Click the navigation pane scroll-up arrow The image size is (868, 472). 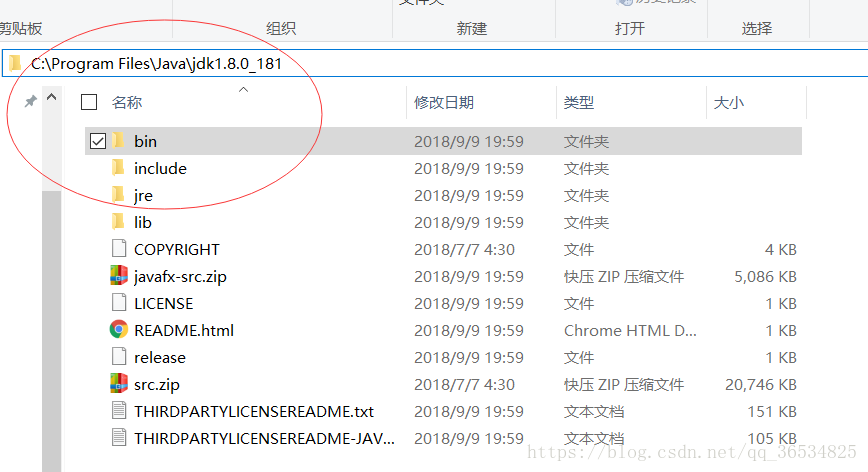pyautogui.click(x=51, y=97)
